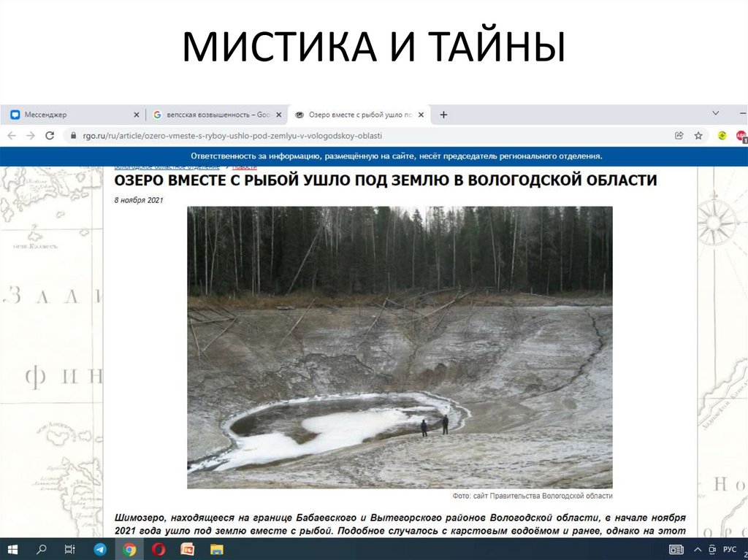Open the red ABP extension icon
Screen dimensions: 748x560
tap(741, 136)
